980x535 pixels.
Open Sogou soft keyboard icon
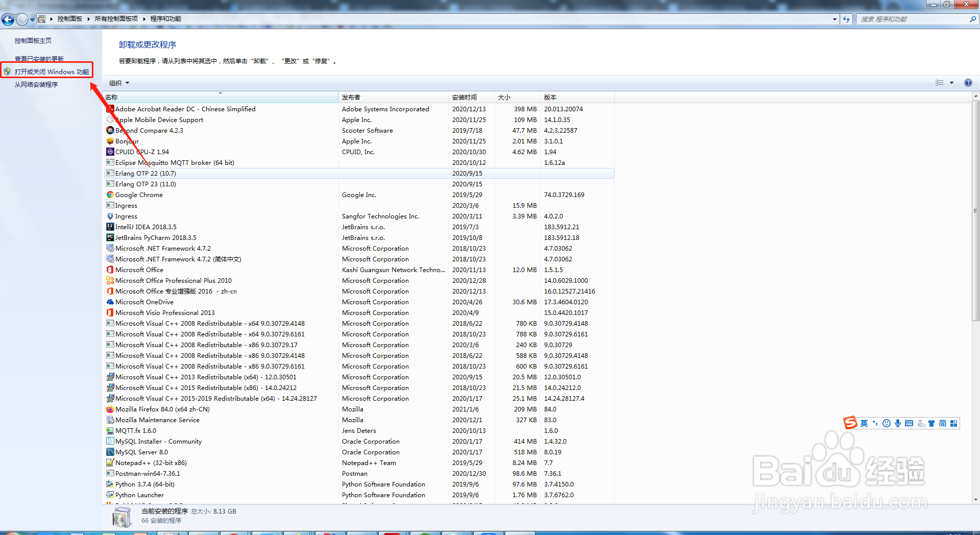click(909, 423)
